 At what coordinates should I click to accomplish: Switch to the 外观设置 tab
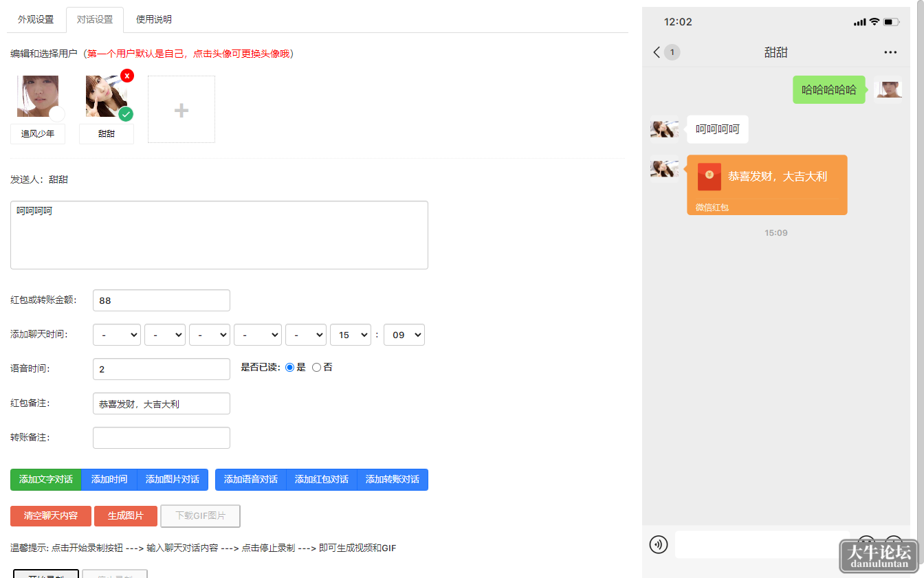click(36, 19)
